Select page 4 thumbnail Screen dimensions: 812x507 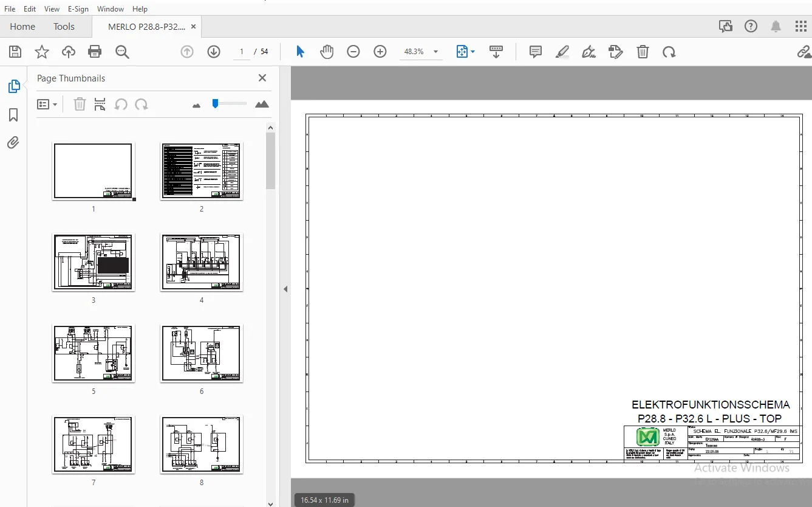coord(202,262)
